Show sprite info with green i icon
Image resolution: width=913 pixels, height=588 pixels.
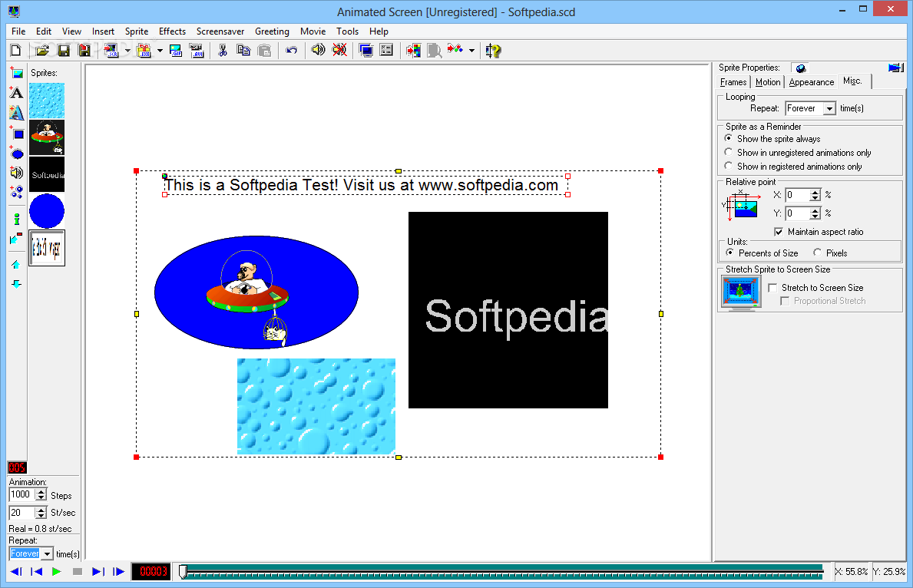[x=16, y=219]
